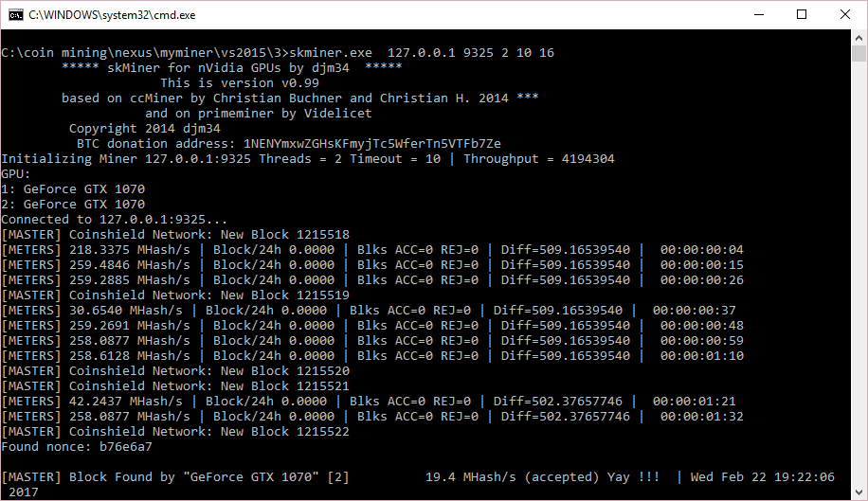Image resolution: width=868 pixels, height=501 pixels.
Task: Click the 'Connected to 127.0.0.1:9325...' line
Action: (114, 220)
